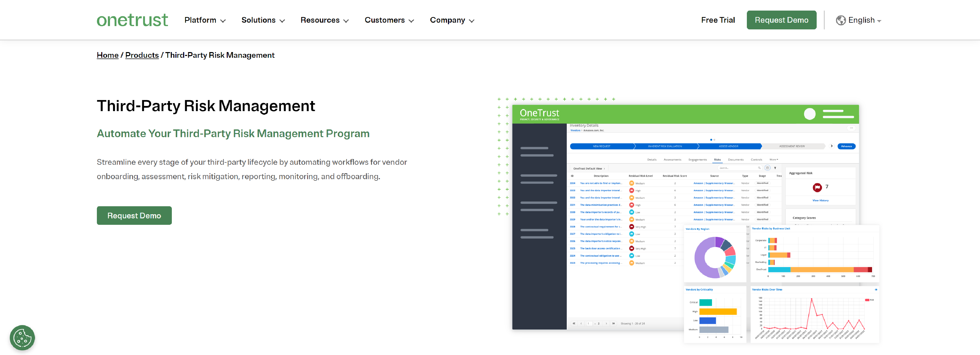Expand the Resources menu

coord(325,20)
